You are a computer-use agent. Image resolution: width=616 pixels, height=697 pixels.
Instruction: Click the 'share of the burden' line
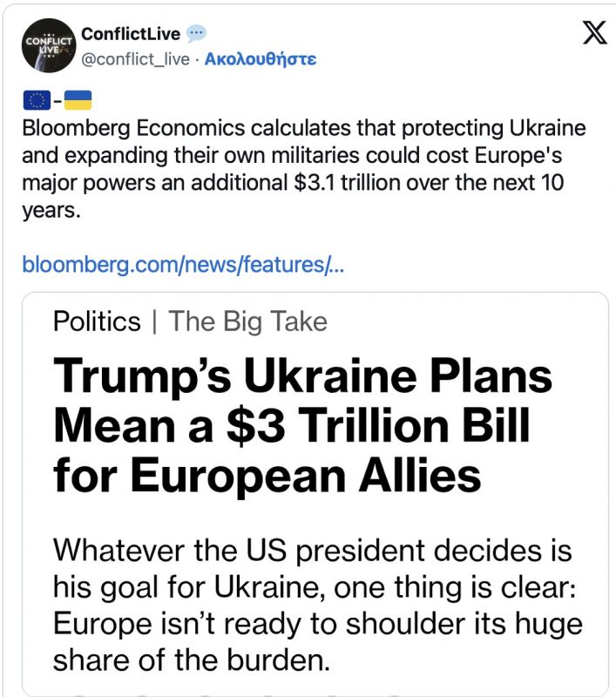pyautogui.click(x=192, y=660)
